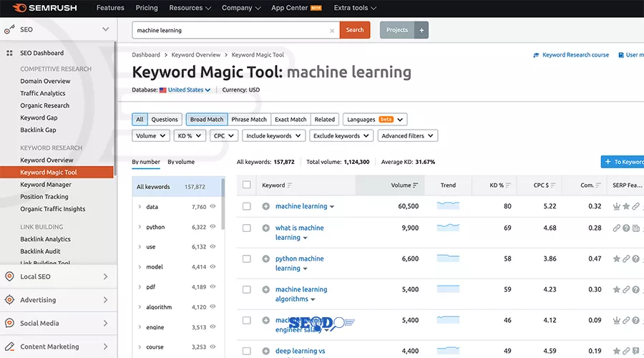Check the 'what is machine learning' checkbox
The image size is (644, 358).
tap(246, 228)
